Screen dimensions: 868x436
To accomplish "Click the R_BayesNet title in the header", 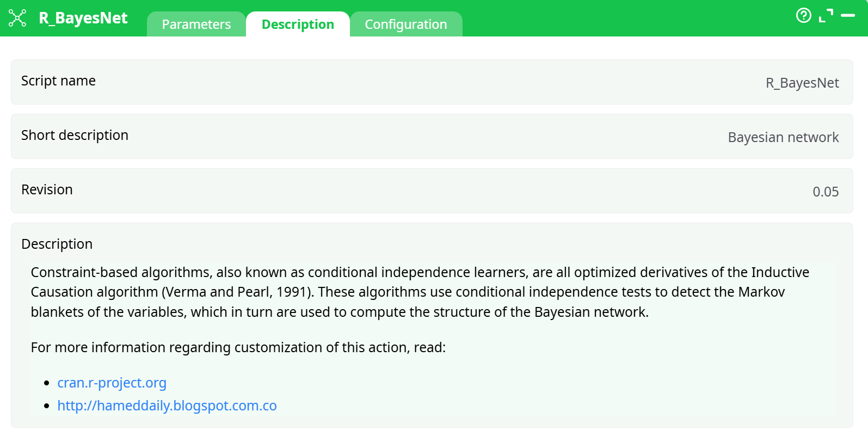I will 84,18.
